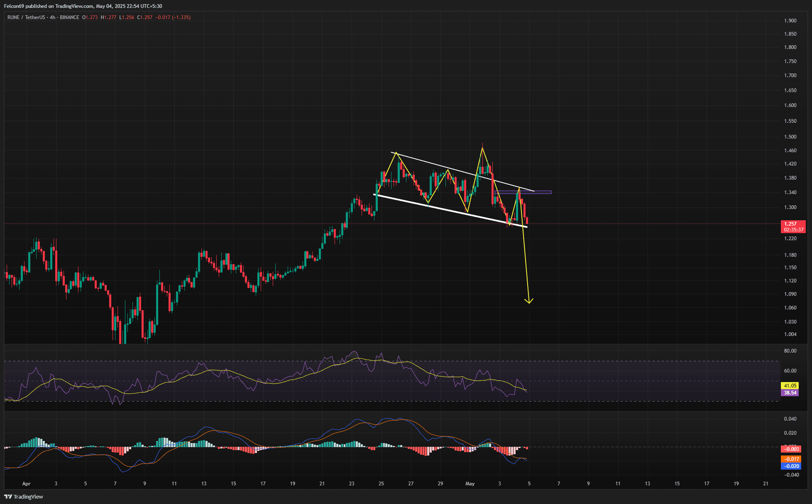Click the percentage change value (-1.33%)
Image resolution: width=812 pixels, height=504 pixels.
coord(181,17)
